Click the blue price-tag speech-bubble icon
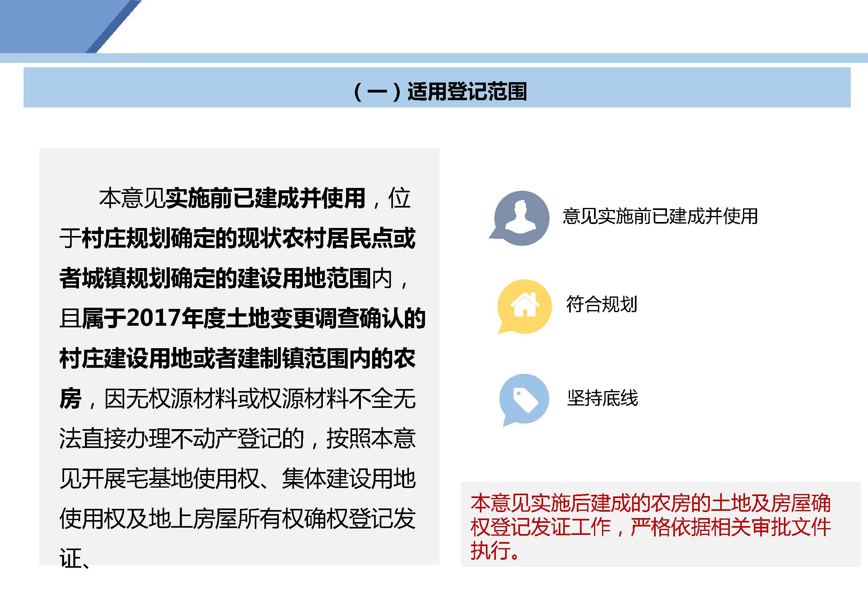The height and width of the screenshot is (601, 868). tap(524, 399)
